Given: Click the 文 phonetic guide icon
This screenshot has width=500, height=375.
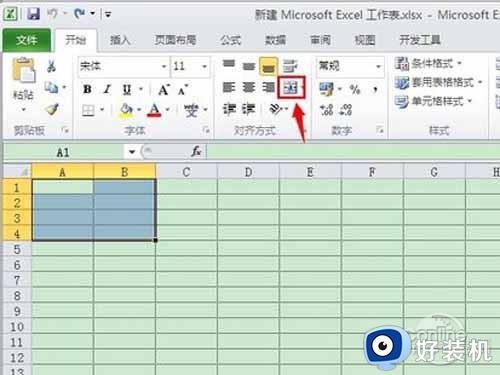Looking at the screenshot, I should 192,110.
